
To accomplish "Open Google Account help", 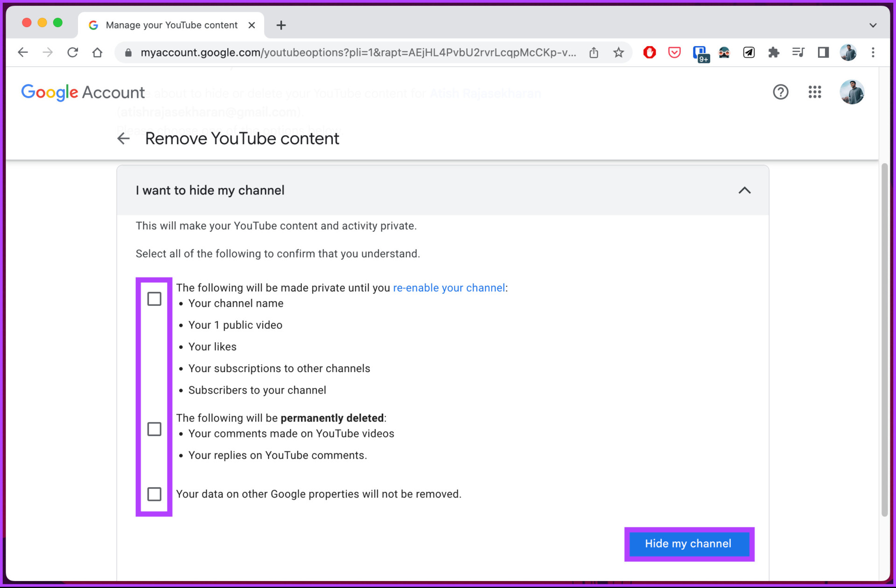I will tap(780, 92).
